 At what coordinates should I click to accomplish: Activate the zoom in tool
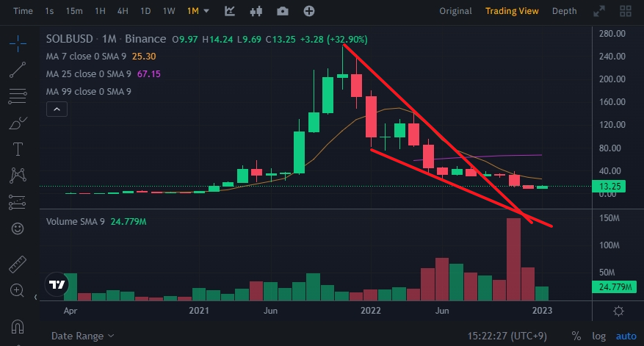17,290
